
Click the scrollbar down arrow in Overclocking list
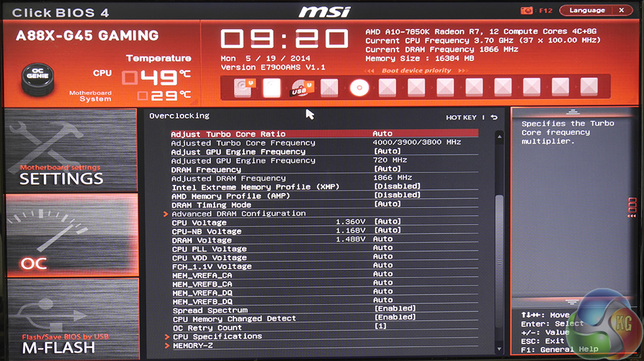(x=499, y=349)
